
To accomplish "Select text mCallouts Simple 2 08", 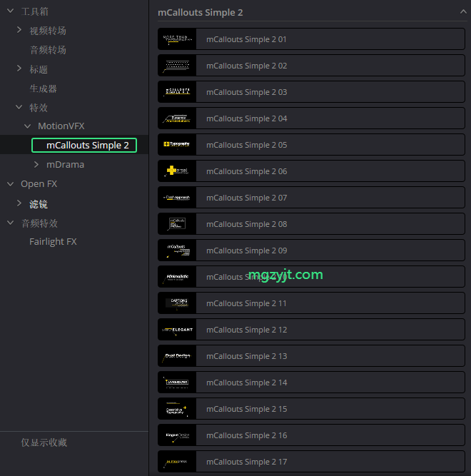I will coord(246,224).
